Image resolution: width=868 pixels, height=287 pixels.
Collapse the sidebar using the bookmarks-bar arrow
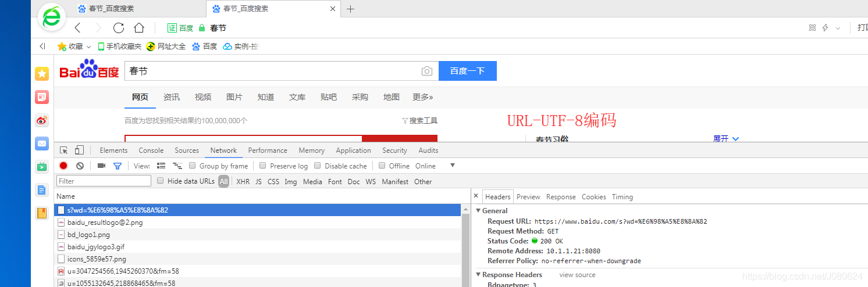coord(42,46)
